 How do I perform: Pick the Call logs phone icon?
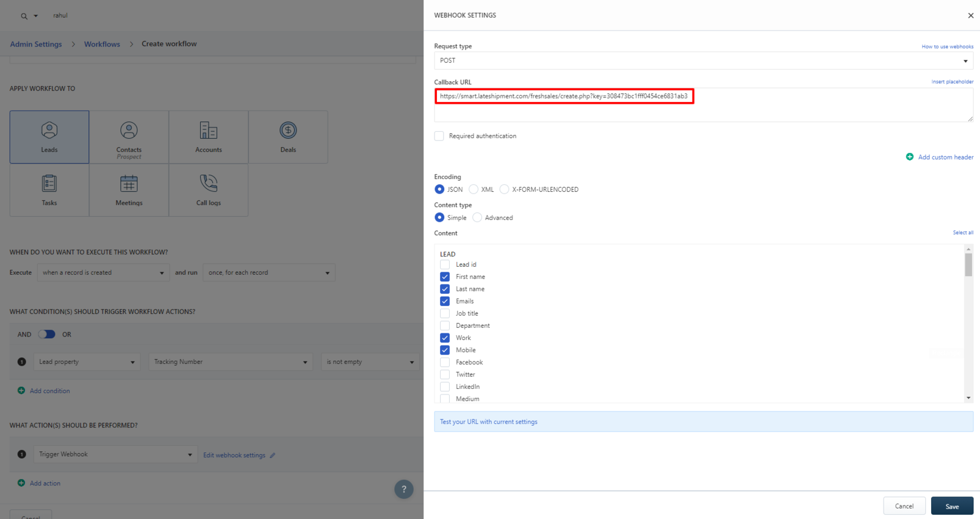click(x=209, y=183)
